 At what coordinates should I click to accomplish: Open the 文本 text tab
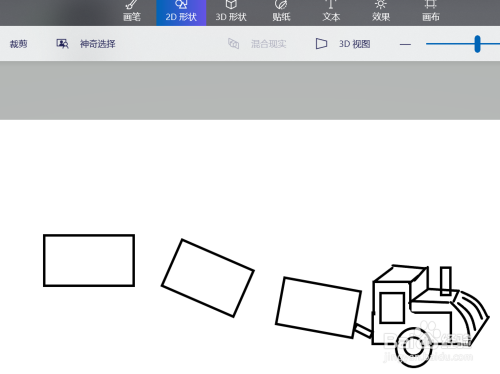(331, 13)
